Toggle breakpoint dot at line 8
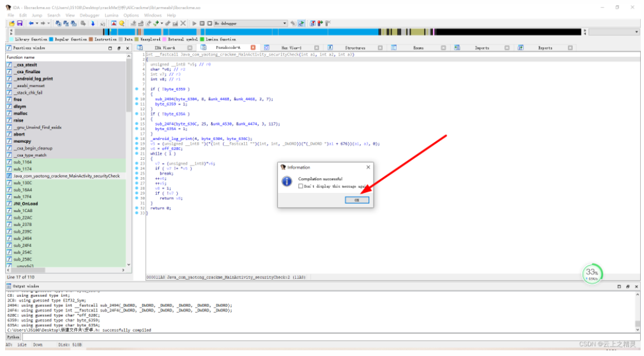This screenshot has width=644, height=356. 136,89
